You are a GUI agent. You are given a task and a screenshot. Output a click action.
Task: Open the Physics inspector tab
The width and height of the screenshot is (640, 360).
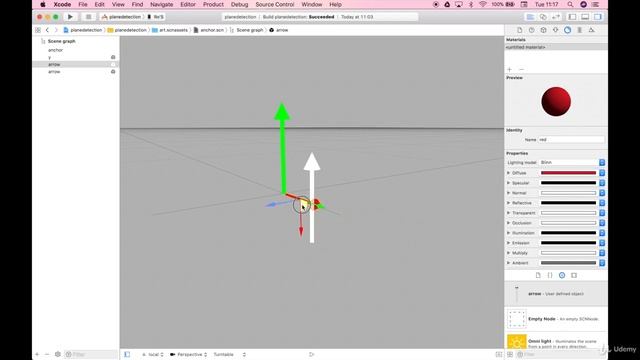pos(580,30)
